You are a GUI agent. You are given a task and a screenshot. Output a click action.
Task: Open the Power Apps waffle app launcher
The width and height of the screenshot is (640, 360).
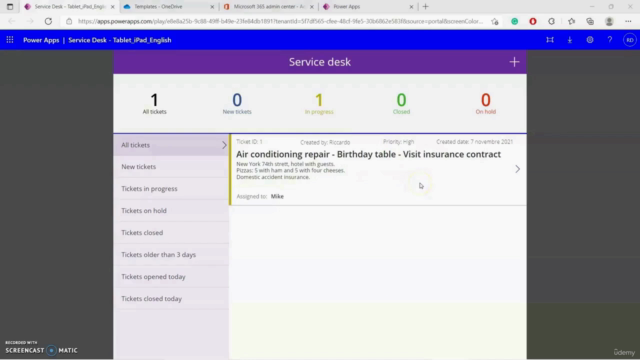tap(10, 40)
